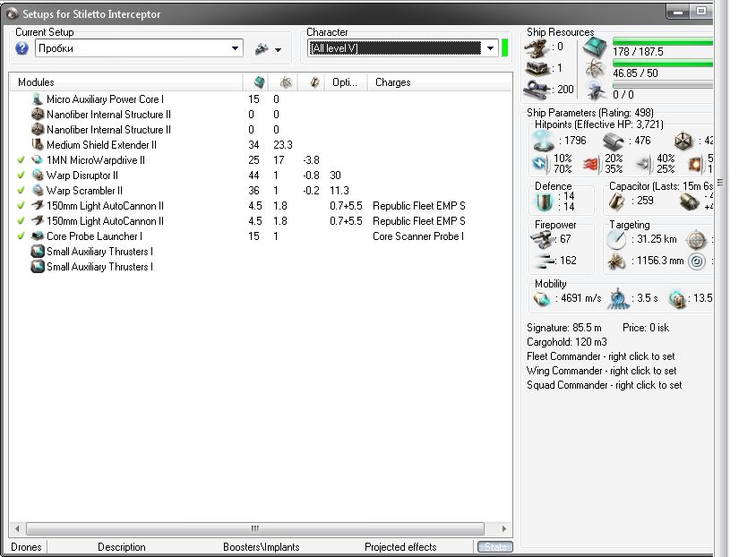Image resolution: width=756 pixels, height=557 pixels.
Task: Open the Character dropdown All level V
Action: tap(402, 48)
